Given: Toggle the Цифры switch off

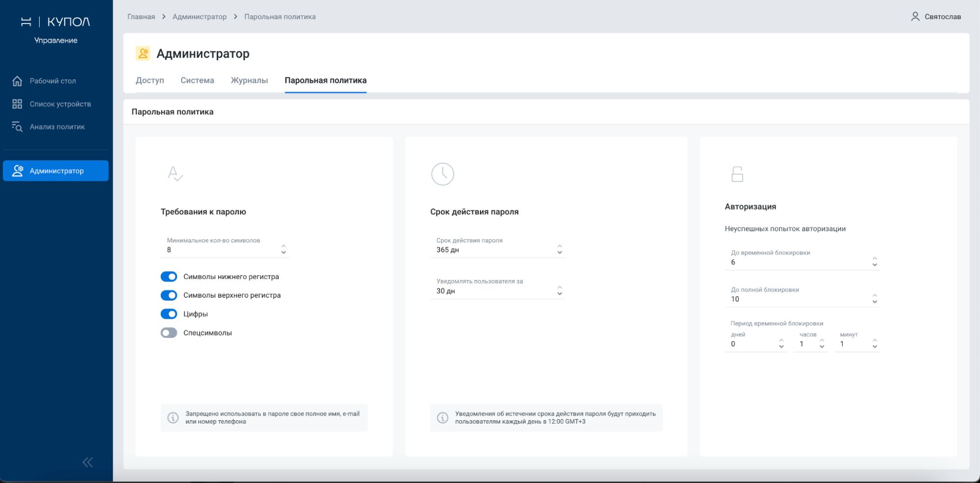Looking at the screenshot, I should (169, 314).
